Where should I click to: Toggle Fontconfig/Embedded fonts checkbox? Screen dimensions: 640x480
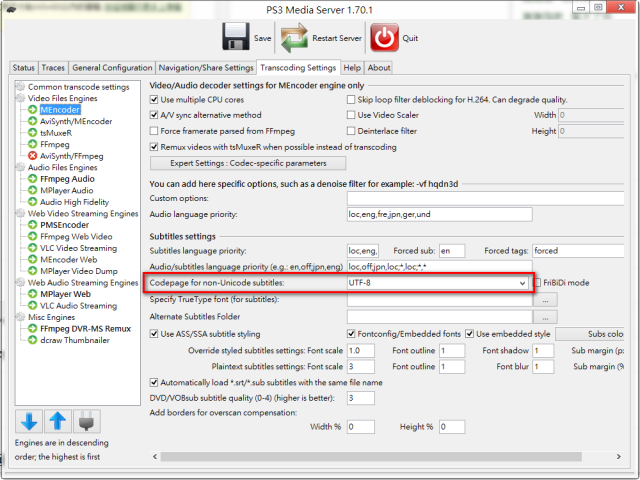[x=351, y=333]
